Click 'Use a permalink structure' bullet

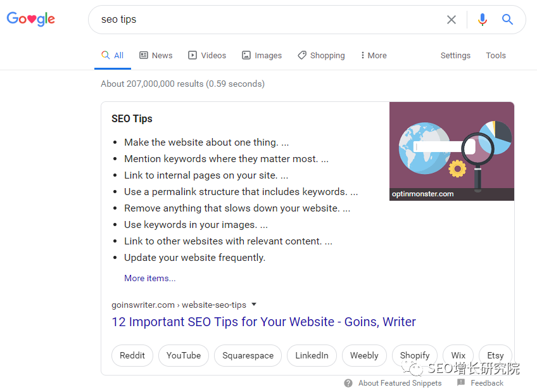tap(241, 192)
